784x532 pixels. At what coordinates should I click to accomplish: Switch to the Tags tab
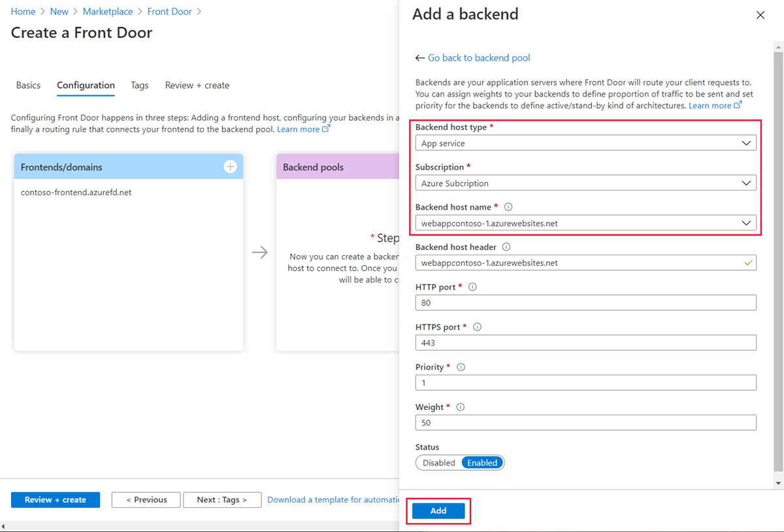[x=139, y=85]
